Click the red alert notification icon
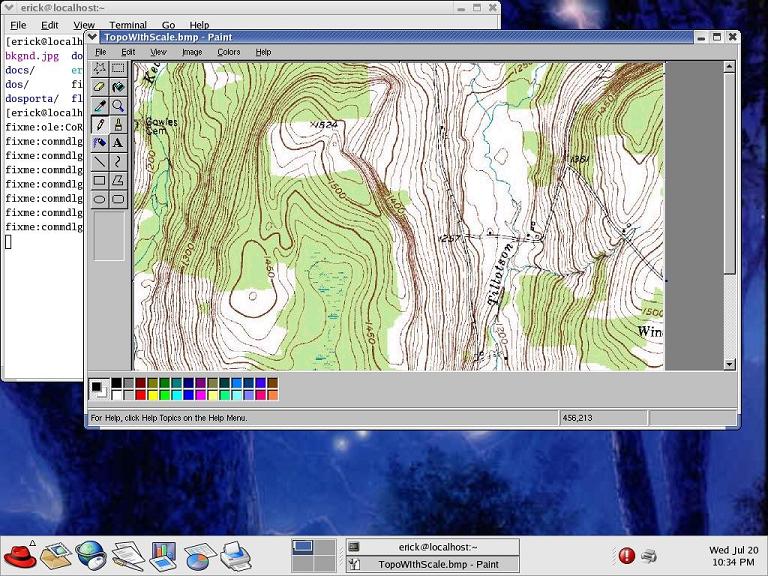Image resolution: width=768 pixels, height=576 pixels. coord(626,555)
